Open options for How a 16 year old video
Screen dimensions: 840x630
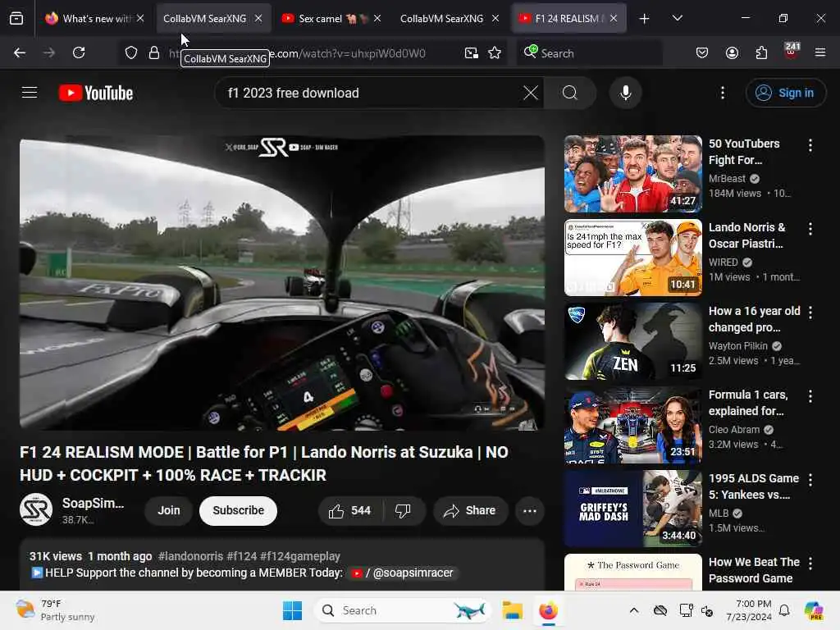(x=810, y=313)
